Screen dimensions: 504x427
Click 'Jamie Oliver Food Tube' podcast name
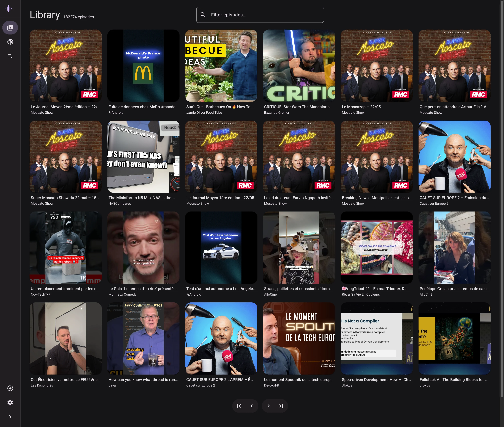tap(204, 113)
